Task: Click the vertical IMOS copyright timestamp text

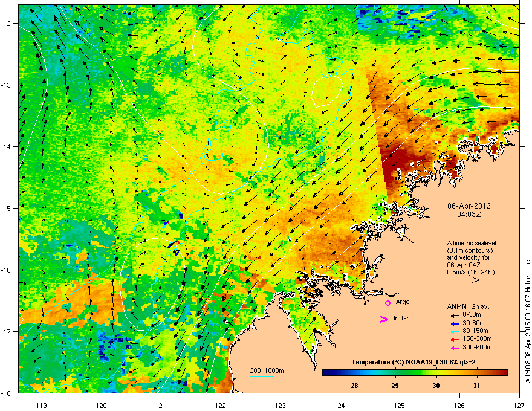Action: pyautogui.click(x=528, y=322)
